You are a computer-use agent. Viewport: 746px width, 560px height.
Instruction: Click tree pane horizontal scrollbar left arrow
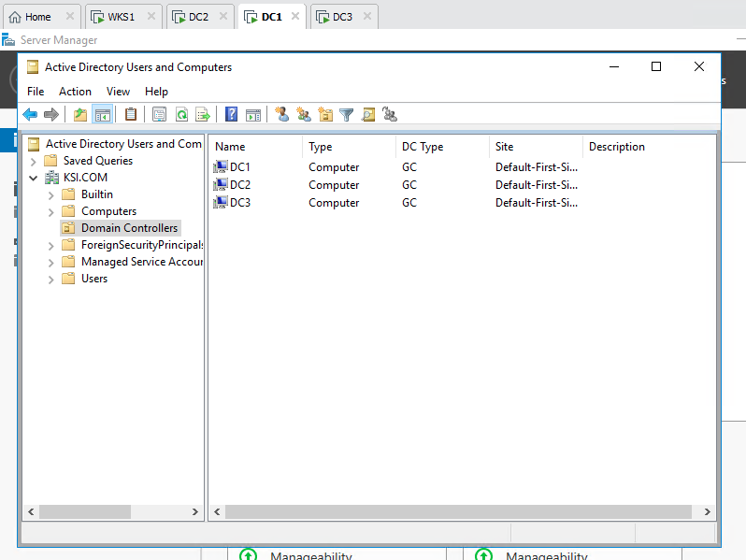(x=31, y=512)
